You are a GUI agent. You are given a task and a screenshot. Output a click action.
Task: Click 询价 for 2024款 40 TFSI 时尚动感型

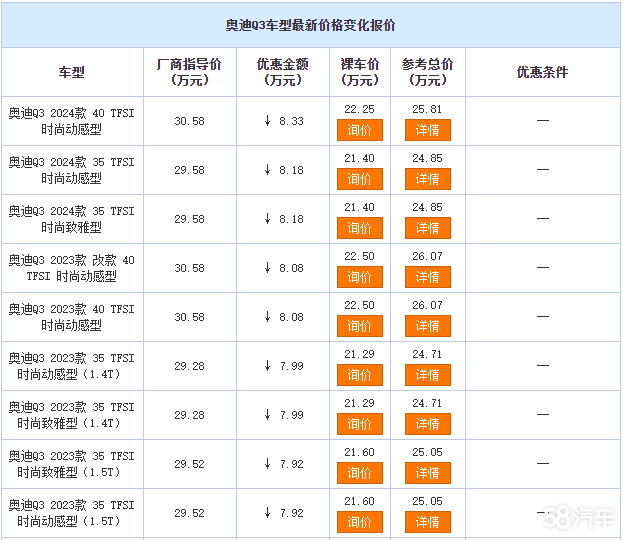click(x=360, y=130)
